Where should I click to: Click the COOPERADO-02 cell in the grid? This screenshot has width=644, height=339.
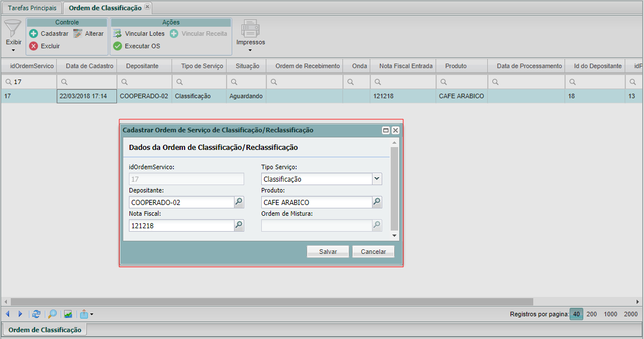click(144, 96)
